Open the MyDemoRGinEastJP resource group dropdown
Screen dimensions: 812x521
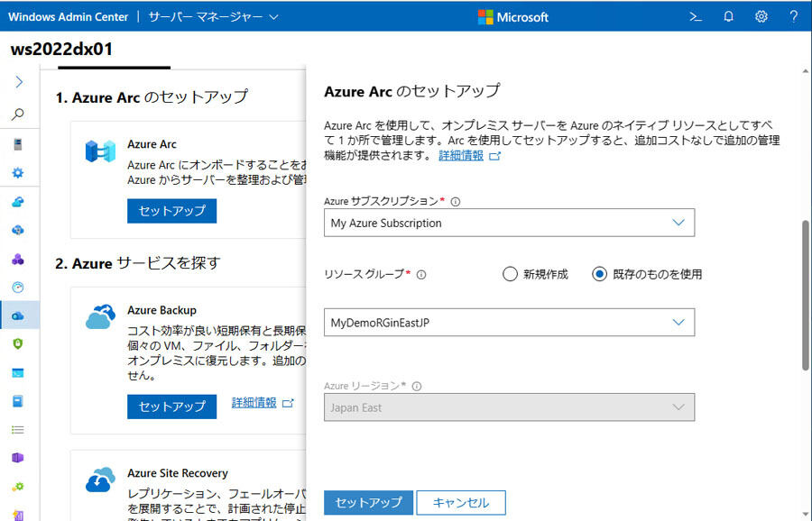pos(509,323)
